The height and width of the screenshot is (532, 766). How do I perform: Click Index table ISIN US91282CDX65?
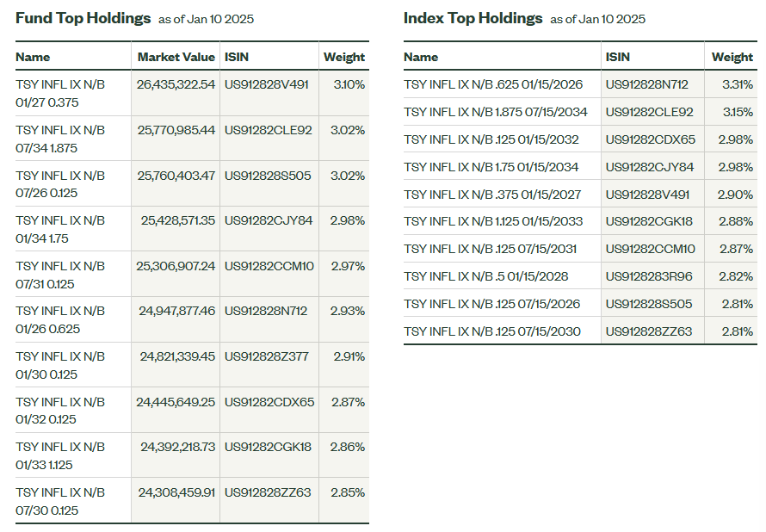pos(650,139)
